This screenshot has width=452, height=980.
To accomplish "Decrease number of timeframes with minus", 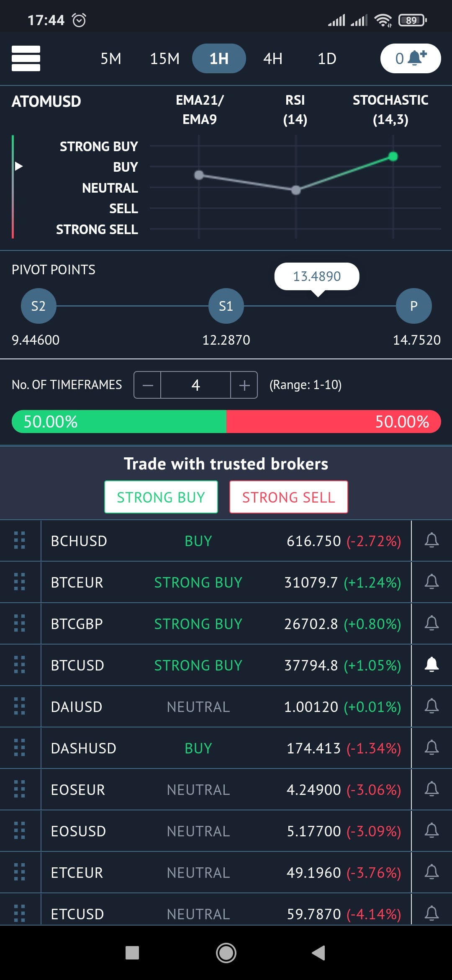I will (x=147, y=385).
